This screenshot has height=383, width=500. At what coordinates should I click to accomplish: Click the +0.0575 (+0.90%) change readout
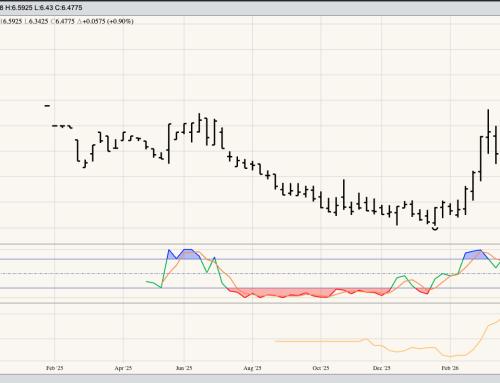coord(105,21)
